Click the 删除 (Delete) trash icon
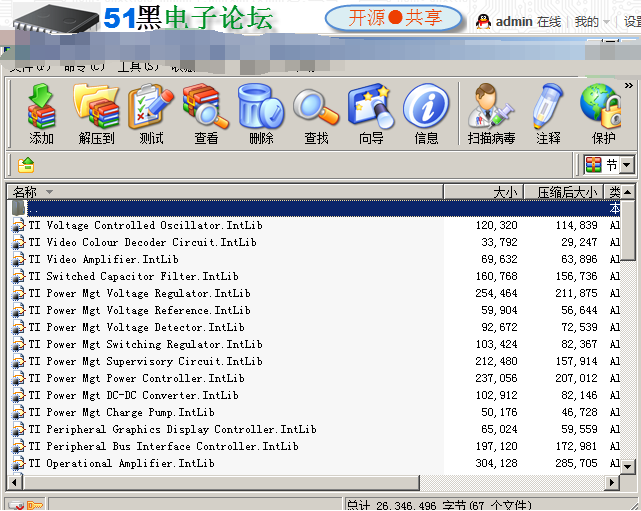 261,113
